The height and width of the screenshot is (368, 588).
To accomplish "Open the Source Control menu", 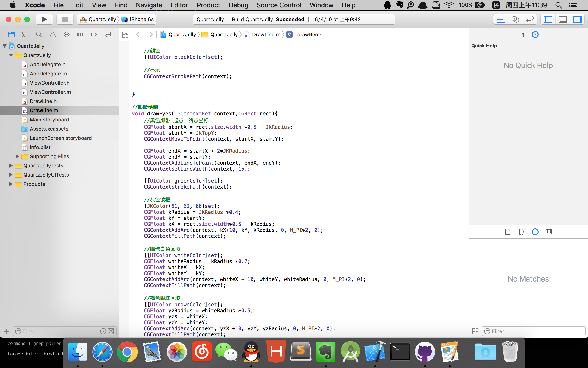I will [279, 5].
